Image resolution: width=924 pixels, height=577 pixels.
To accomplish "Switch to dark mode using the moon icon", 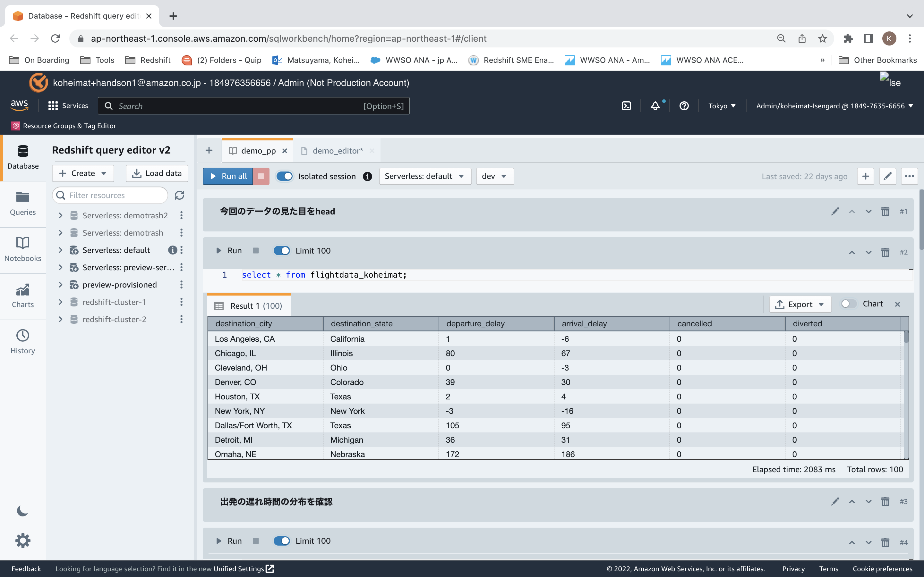I will pyautogui.click(x=22, y=511).
